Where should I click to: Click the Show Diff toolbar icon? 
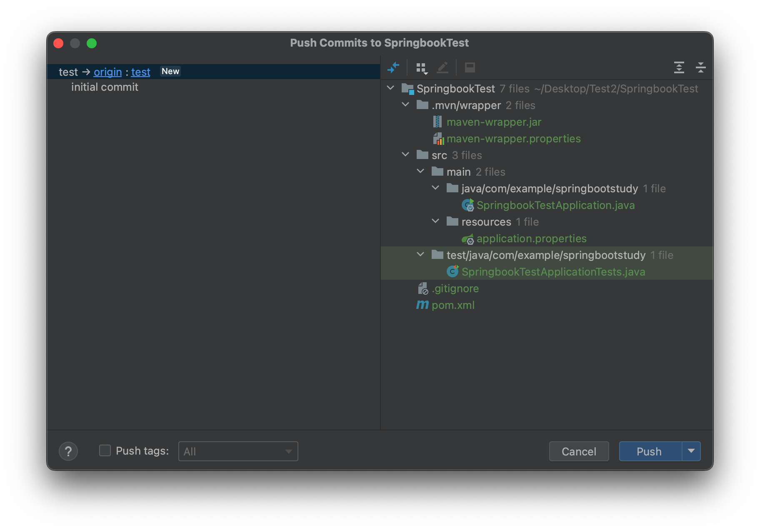[x=393, y=67]
